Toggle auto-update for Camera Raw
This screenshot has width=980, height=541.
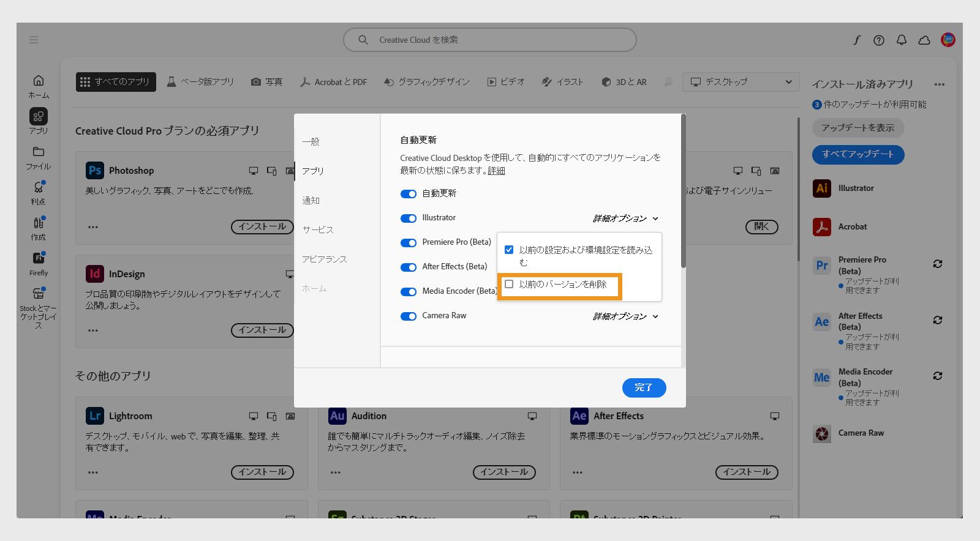tap(409, 316)
